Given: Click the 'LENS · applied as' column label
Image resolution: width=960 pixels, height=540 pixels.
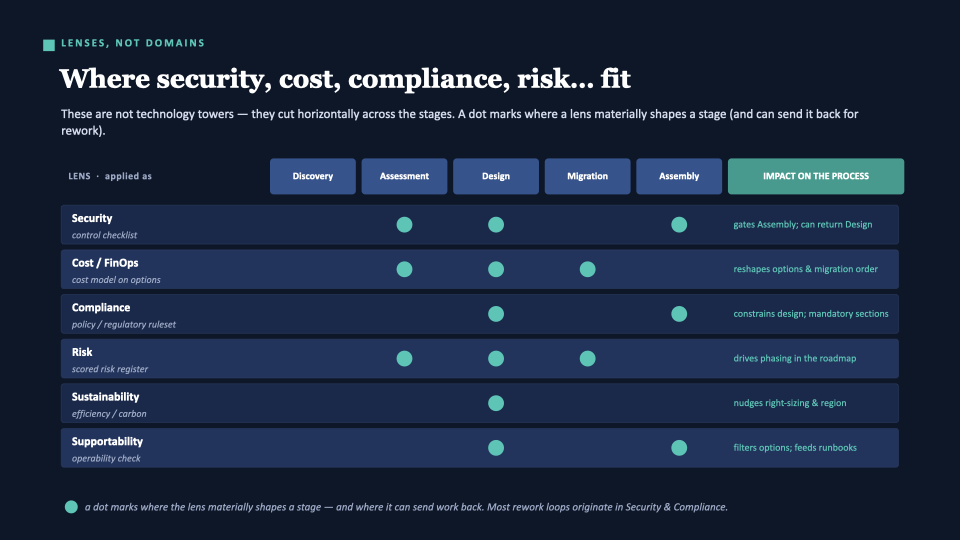Looking at the screenshot, I should pyautogui.click(x=110, y=176).
